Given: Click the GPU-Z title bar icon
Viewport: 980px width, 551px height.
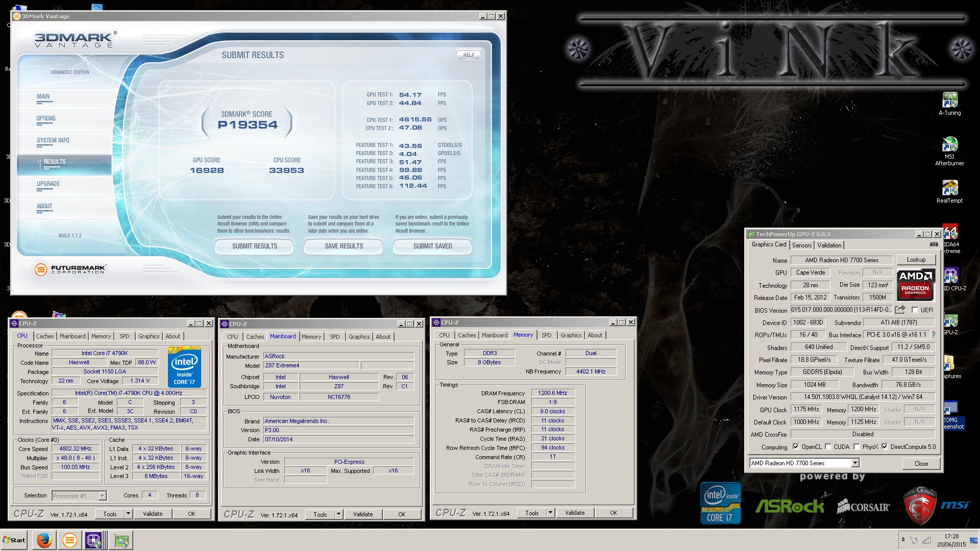Looking at the screenshot, I should 751,234.
